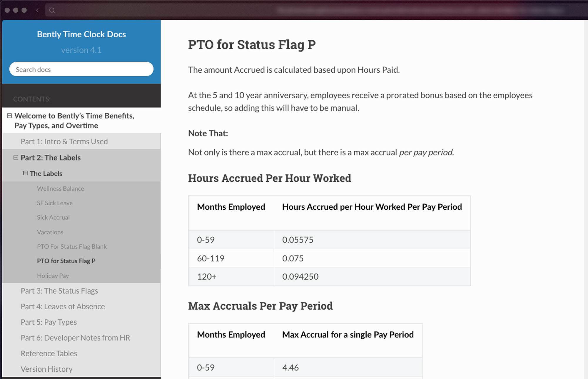The width and height of the screenshot is (588, 379).
Task: Open 'Part 6: Developer Notes from HR'
Action: [x=75, y=338]
